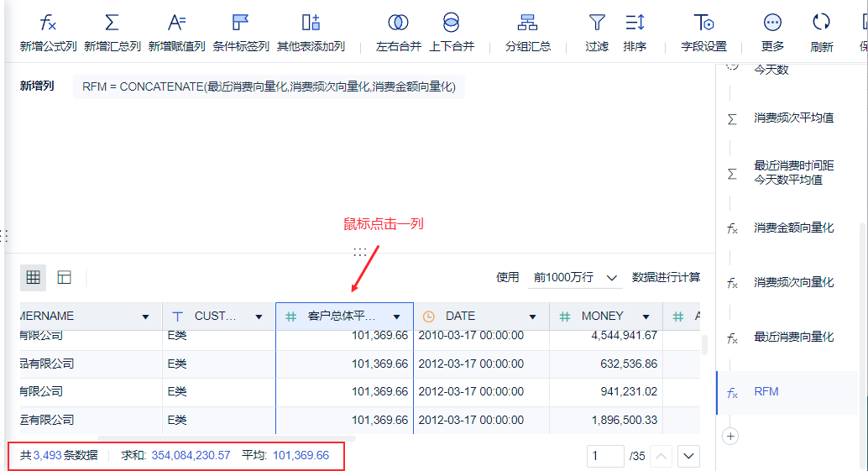Switch to the data grid view icon

34,277
